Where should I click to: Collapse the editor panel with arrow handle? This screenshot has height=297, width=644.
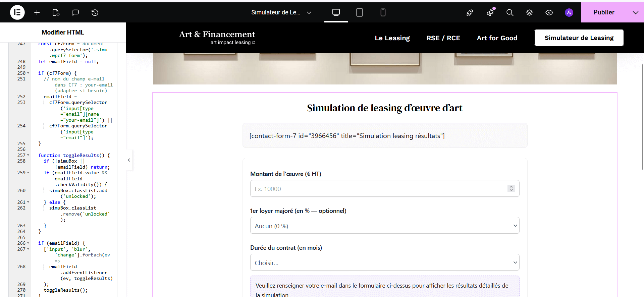point(129,160)
